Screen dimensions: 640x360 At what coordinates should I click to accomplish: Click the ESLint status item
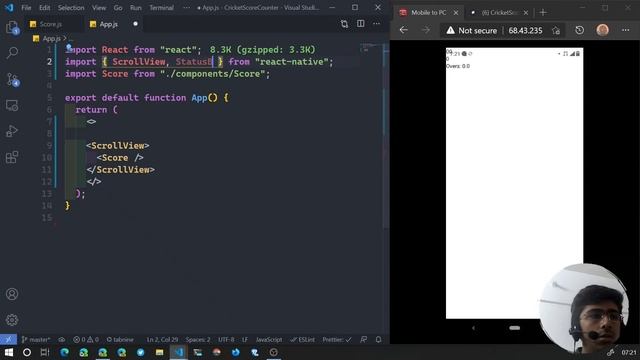[302, 340]
